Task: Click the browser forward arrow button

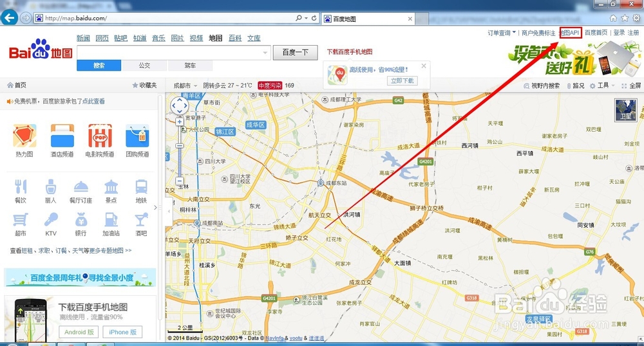Action: click(x=26, y=17)
